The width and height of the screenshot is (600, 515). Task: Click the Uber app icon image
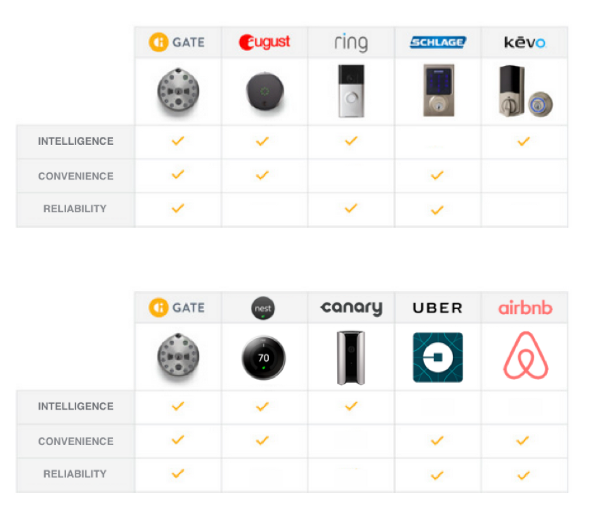pos(437,358)
